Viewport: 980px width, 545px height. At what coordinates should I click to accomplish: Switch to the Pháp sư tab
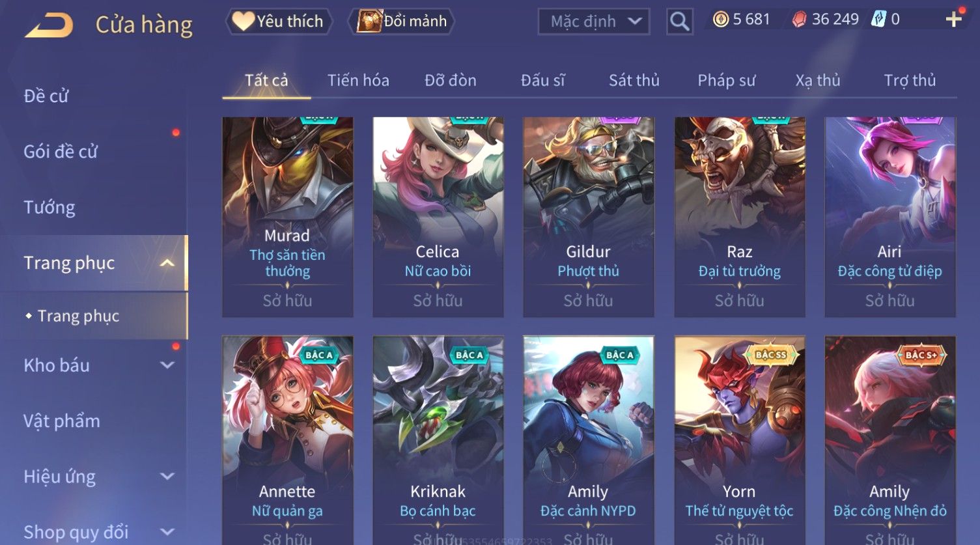coord(726,81)
